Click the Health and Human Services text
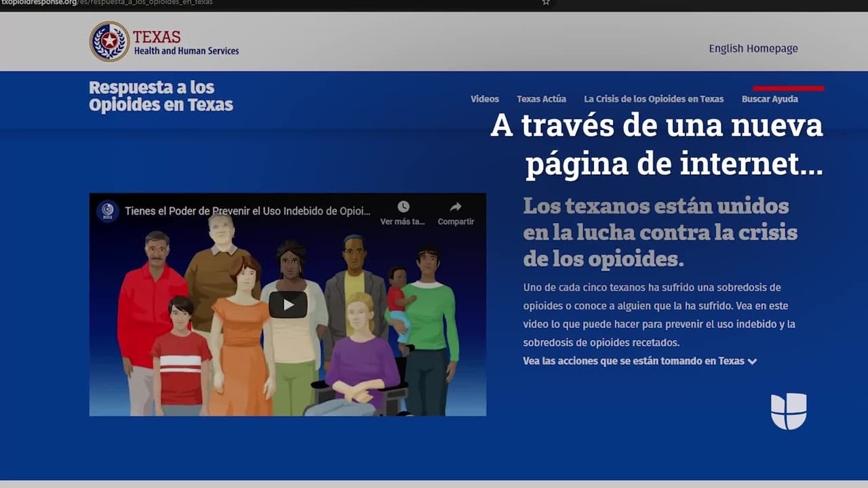The image size is (868, 488). [x=186, y=51]
